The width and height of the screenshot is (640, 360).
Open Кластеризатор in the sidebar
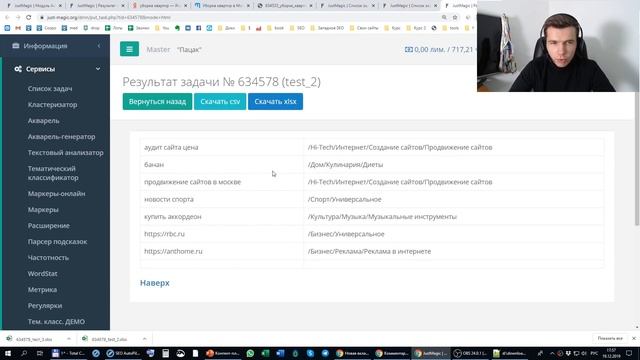(x=52, y=104)
